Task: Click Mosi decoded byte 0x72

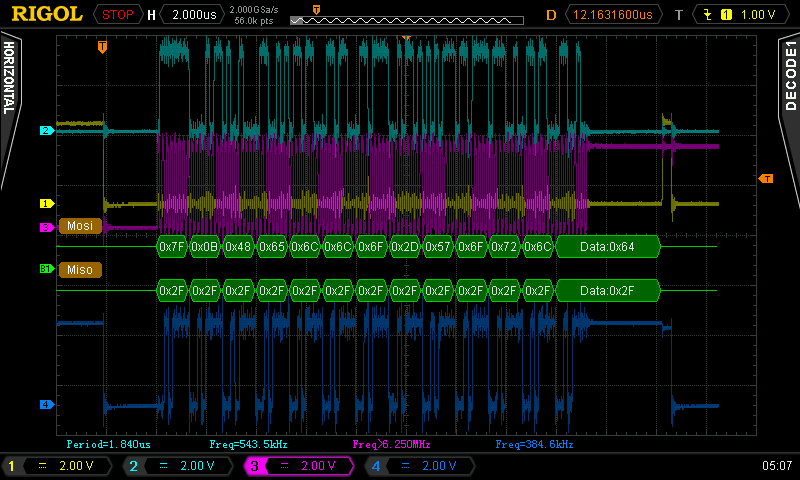Action: (x=504, y=247)
